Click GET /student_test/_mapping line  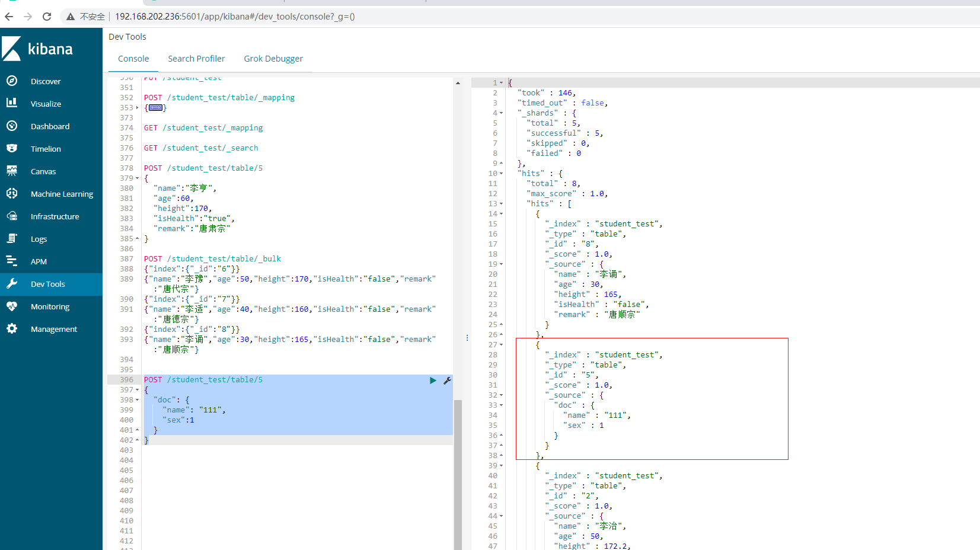click(203, 128)
